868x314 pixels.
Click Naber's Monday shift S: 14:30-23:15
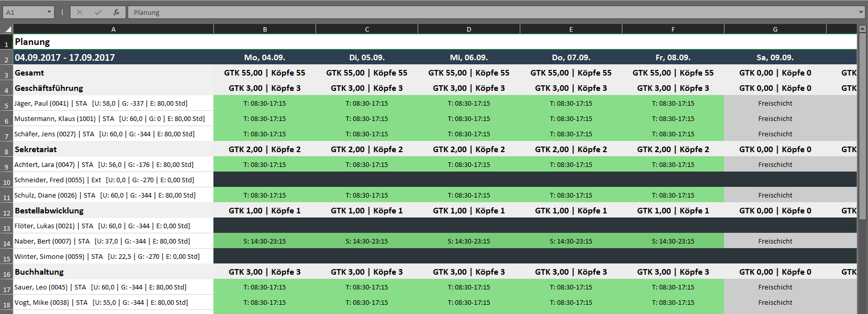click(x=264, y=241)
